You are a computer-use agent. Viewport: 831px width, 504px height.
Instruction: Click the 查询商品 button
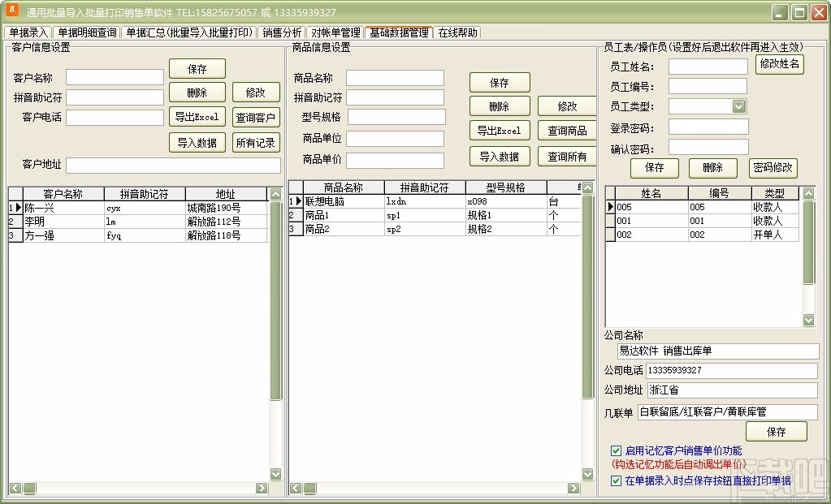point(566,131)
